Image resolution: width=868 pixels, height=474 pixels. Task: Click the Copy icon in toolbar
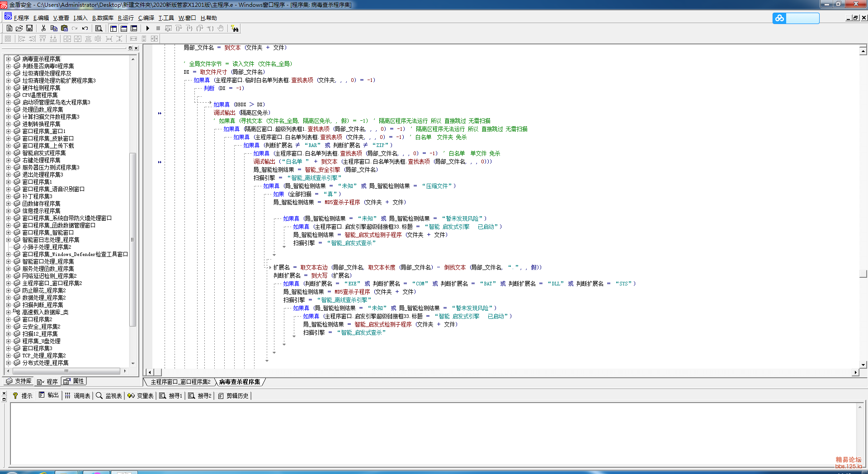click(54, 28)
